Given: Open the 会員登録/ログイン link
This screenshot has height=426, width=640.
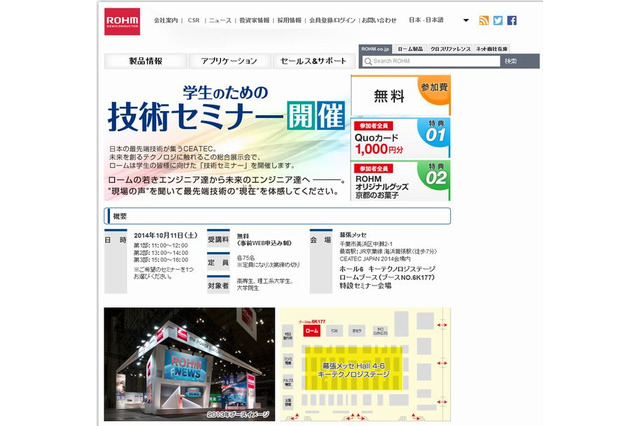Looking at the screenshot, I should 332,20.
